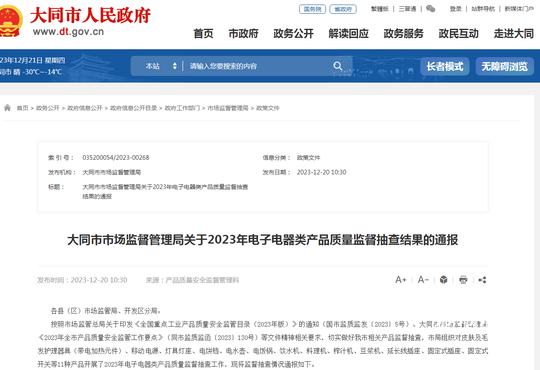Increase font size with A+ icon
Image resolution: width=540 pixels, height=370 pixels.
(x=401, y=279)
